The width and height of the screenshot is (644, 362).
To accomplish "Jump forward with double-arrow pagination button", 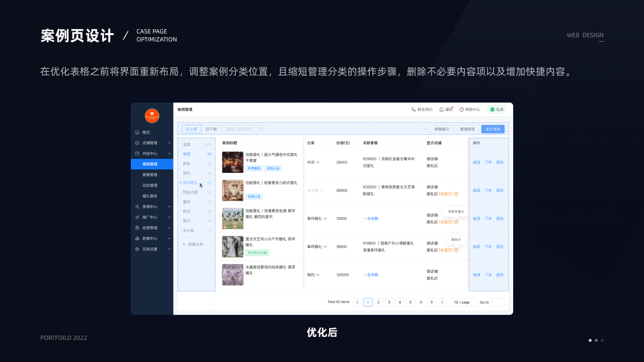I will coord(421,302).
